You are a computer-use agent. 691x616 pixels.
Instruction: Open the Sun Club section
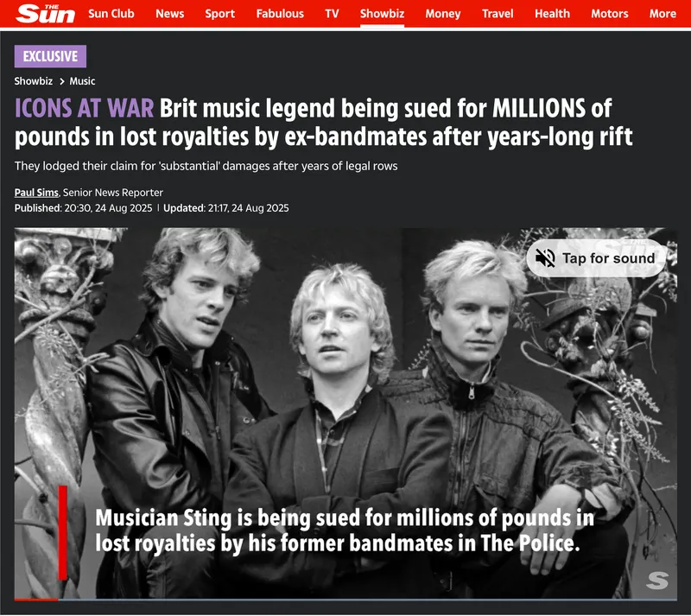[111, 14]
